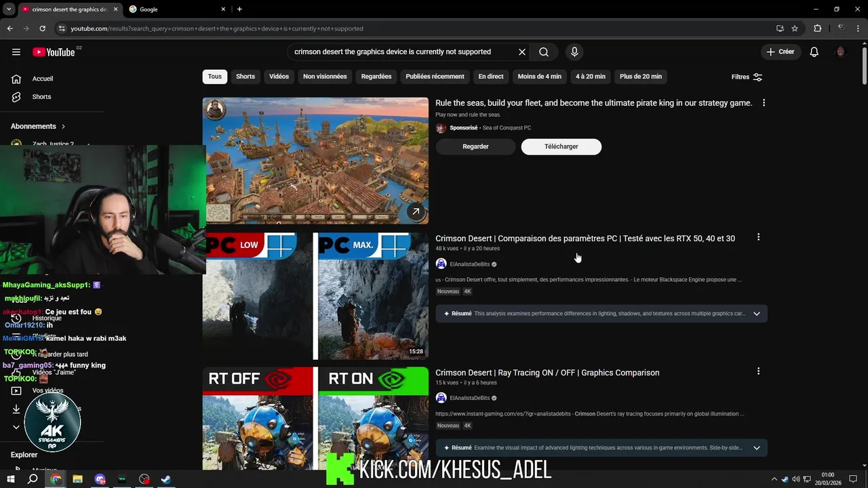The height and width of the screenshot is (488, 868).
Task: Run search with the magnifier button
Action: pos(544,52)
